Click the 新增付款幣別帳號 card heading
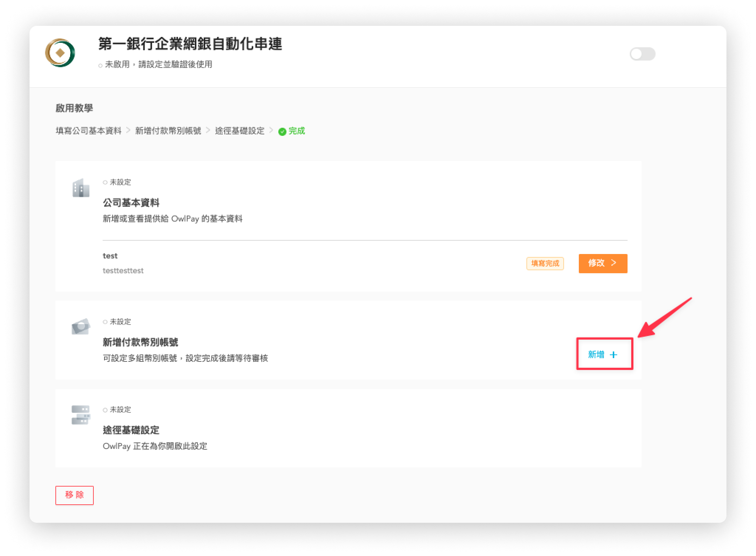This screenshot has height=556, width=756. coord(140,342)
